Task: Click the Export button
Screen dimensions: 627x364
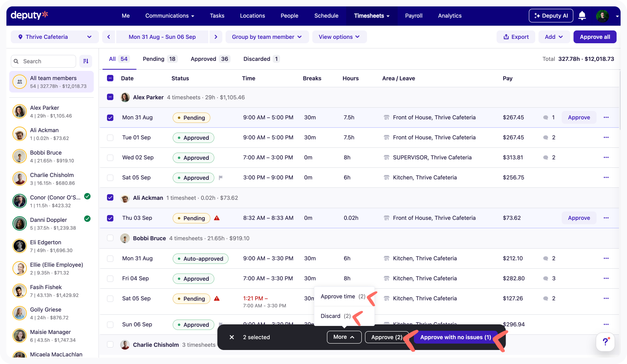Action: tap(516, 37)
